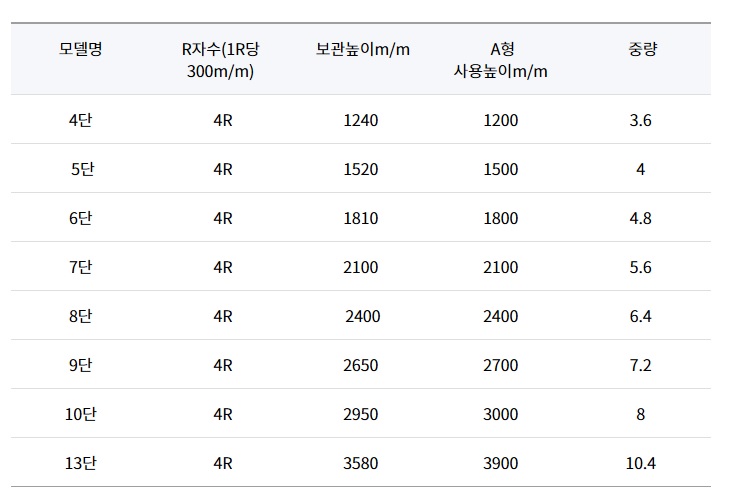Select the 9단 model cell

coord(80,365)
